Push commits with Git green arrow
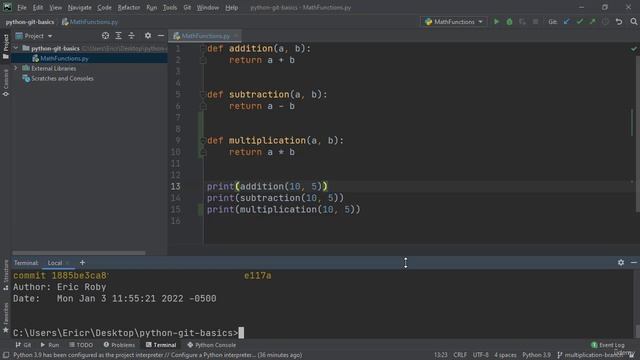Viewport: 640px width, 360px height. point(592,22)
